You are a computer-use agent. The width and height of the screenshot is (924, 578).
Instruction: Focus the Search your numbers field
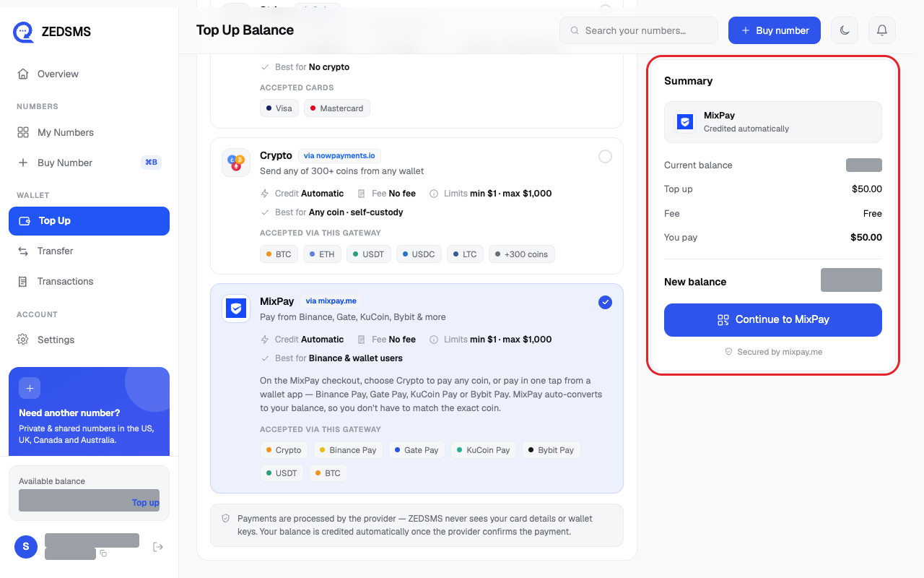639,30
